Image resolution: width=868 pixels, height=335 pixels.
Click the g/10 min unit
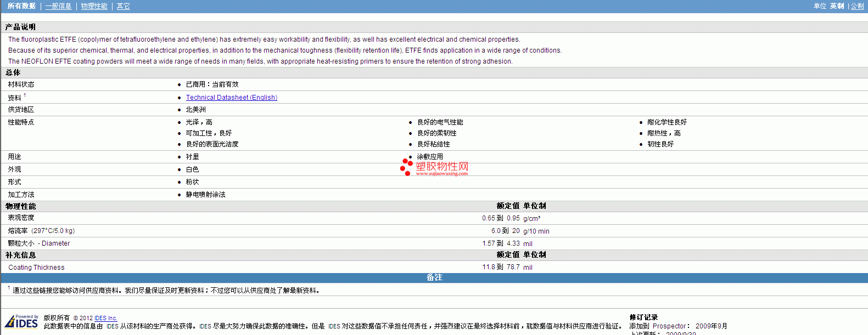click(536, 231)
